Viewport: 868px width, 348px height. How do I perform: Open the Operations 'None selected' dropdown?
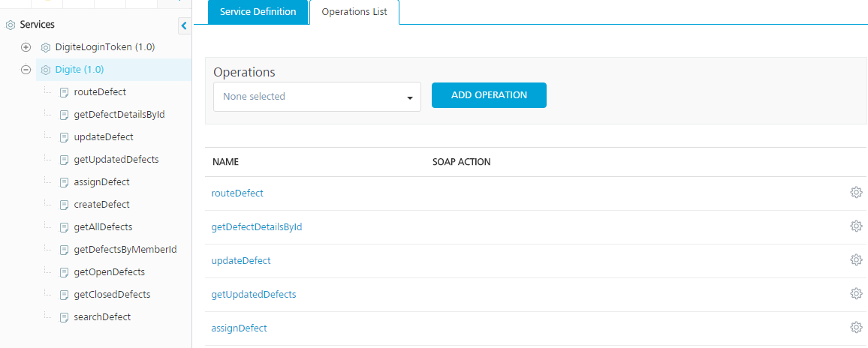(317, 97)
